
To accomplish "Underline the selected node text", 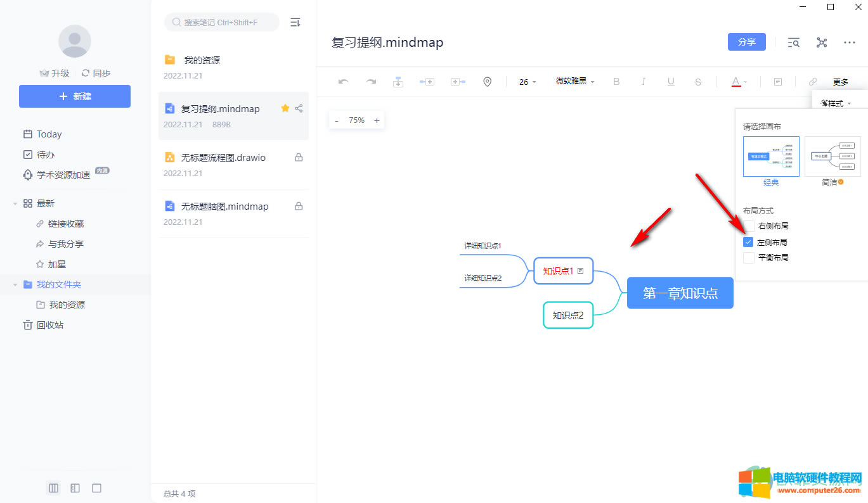I will pos(671,82).
